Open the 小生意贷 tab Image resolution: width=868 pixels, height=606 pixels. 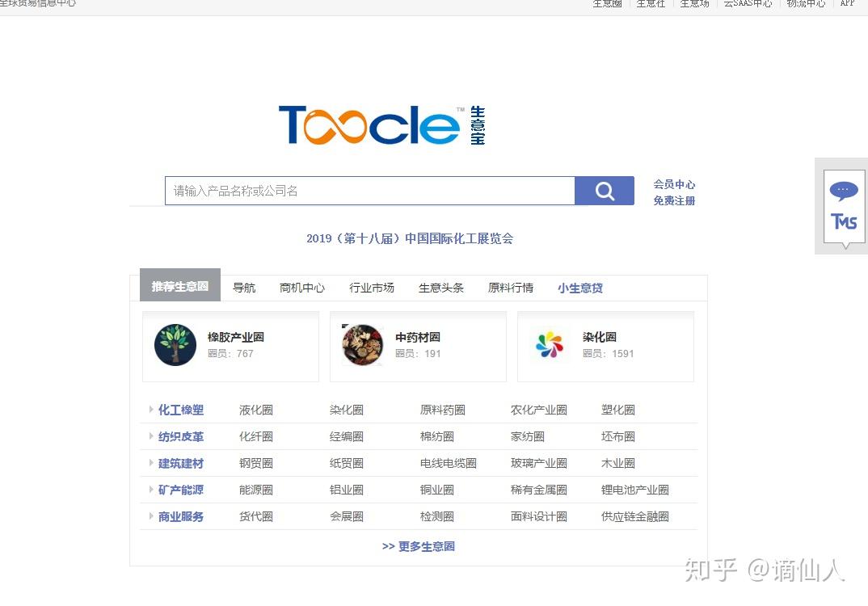[580, 288]
